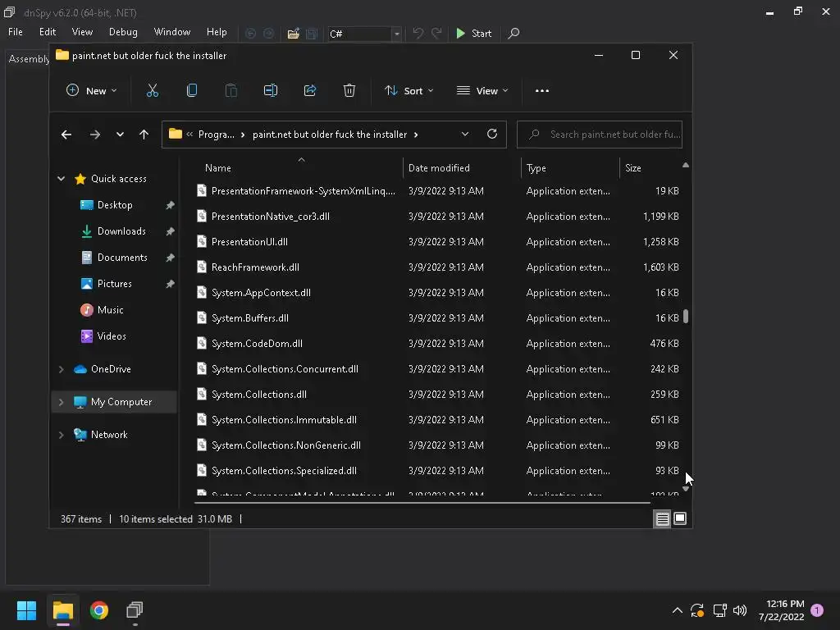Select Pictures in Quick access
Image resolution: width=840 pixels, height=630 pixels.
114,284
